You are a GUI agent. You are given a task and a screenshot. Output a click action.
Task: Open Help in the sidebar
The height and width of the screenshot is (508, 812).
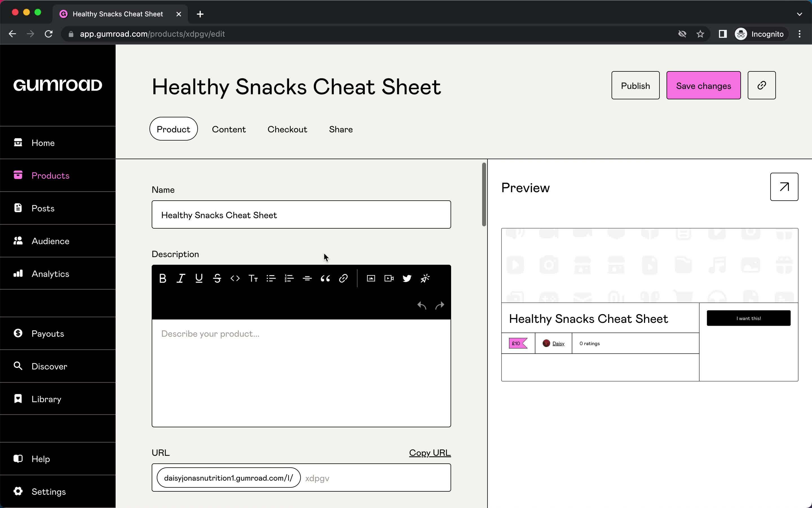click(58, 459)
